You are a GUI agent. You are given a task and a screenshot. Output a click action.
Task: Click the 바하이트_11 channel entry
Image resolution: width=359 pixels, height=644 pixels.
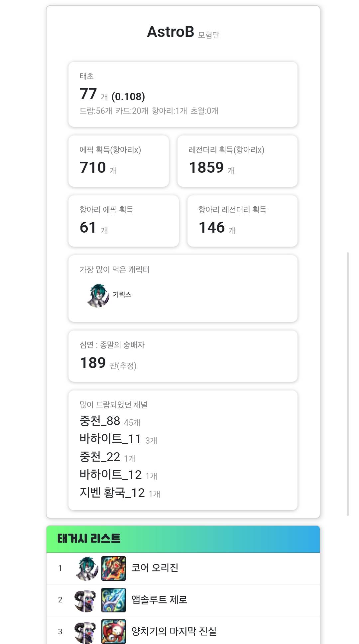[x=118, y=439]
